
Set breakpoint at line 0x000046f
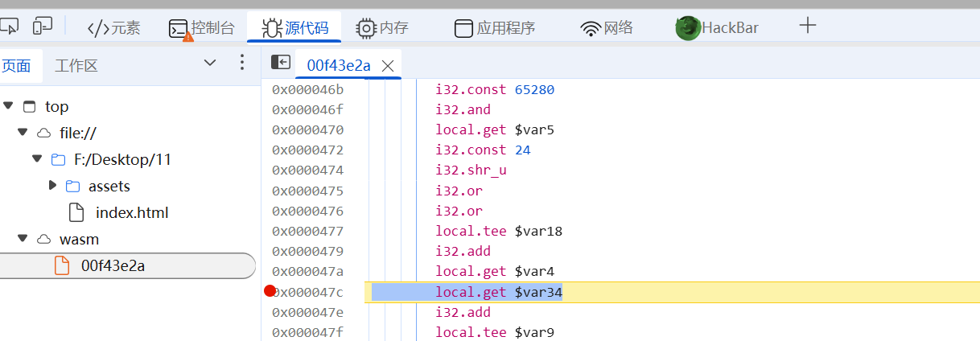pos(307,109)
